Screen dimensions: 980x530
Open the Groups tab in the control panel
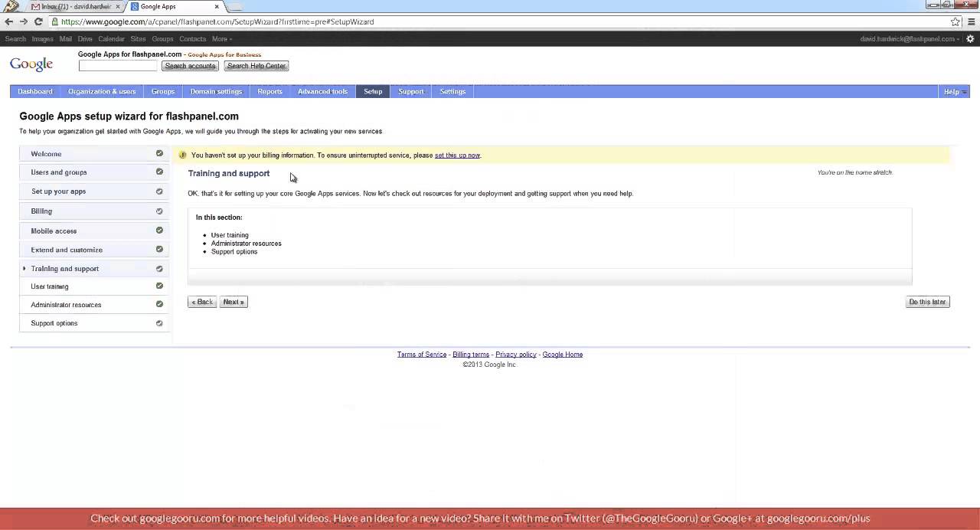coord(163,91)
